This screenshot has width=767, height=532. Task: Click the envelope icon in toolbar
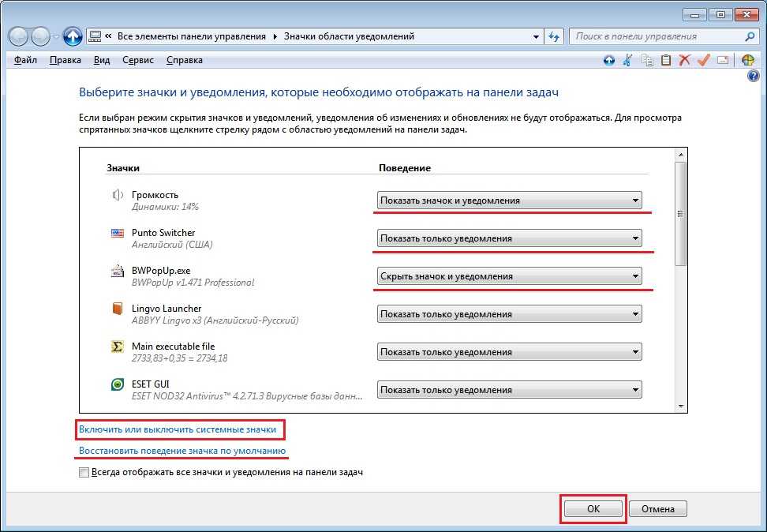pyautogui.click(x=723, y=60)
